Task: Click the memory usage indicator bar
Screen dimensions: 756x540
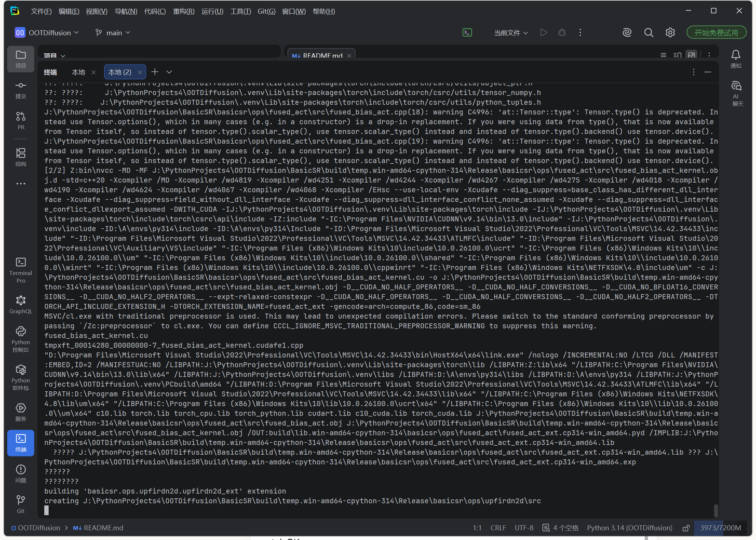Action: (x=720, y=528)
